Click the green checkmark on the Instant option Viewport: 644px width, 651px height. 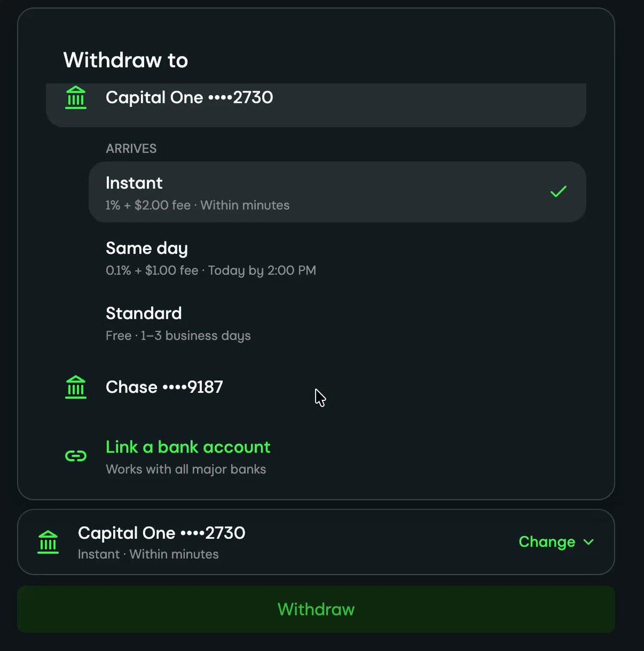click(x=558, y=191)
